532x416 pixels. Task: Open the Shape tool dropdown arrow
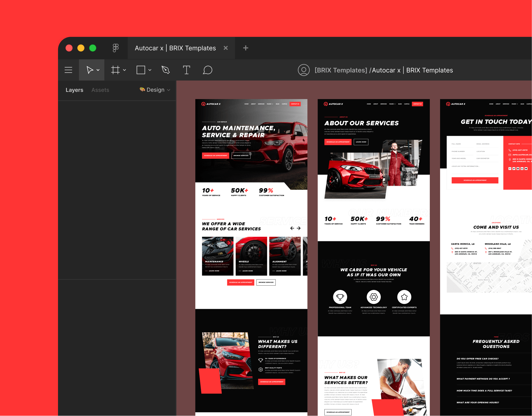tap(150, 70)
